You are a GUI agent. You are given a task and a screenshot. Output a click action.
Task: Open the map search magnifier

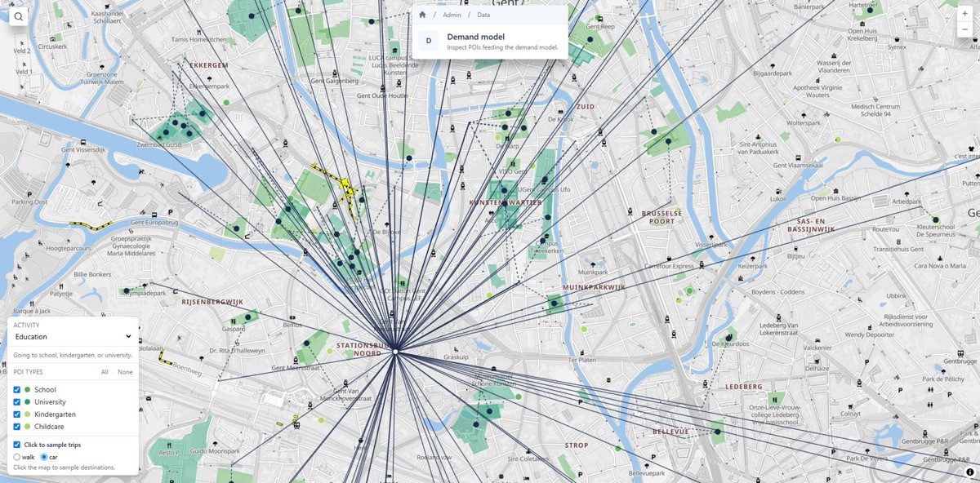18,16
